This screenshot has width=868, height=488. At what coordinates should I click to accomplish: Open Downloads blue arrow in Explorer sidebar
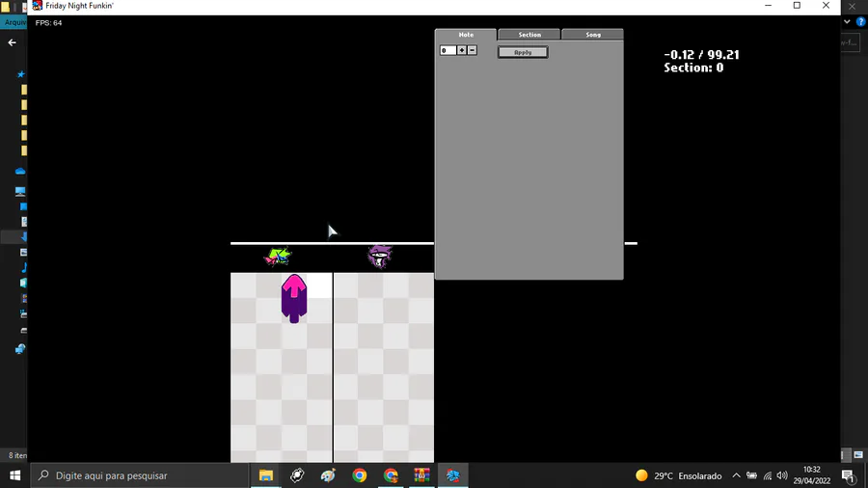pos(23,237)
